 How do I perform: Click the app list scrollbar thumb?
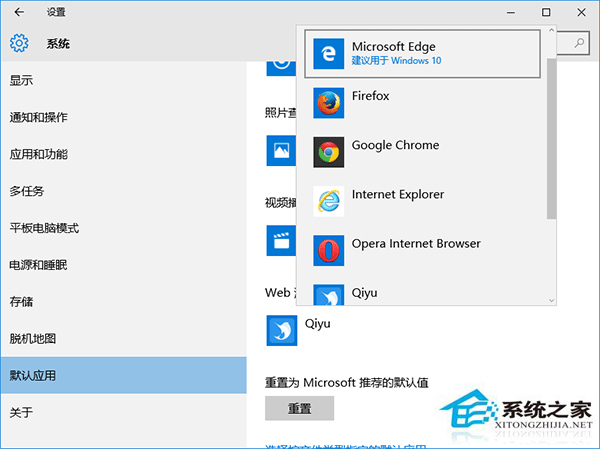pos(551,139)
